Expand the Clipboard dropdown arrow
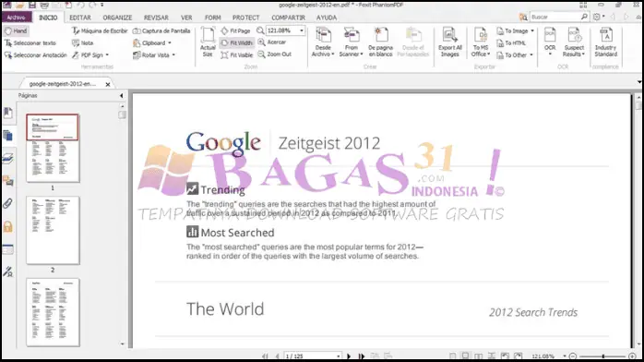 (170, 42)
